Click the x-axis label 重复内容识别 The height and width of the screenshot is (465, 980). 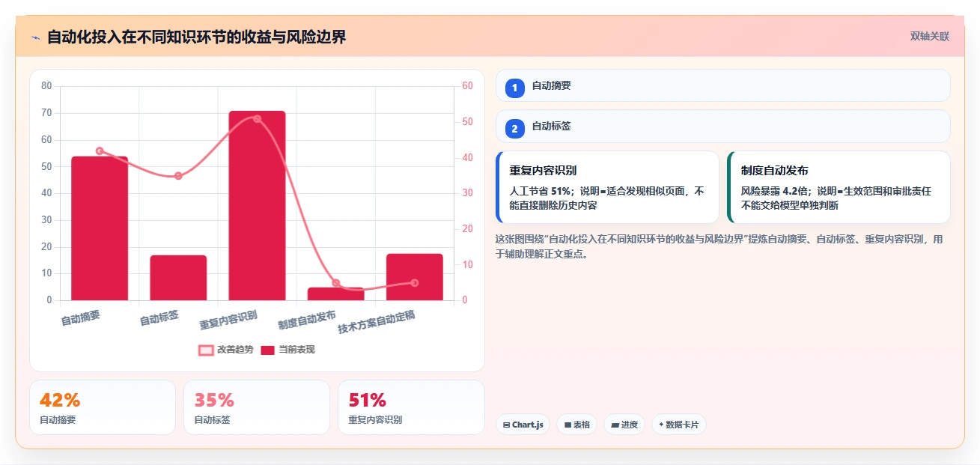coord(228,320)
